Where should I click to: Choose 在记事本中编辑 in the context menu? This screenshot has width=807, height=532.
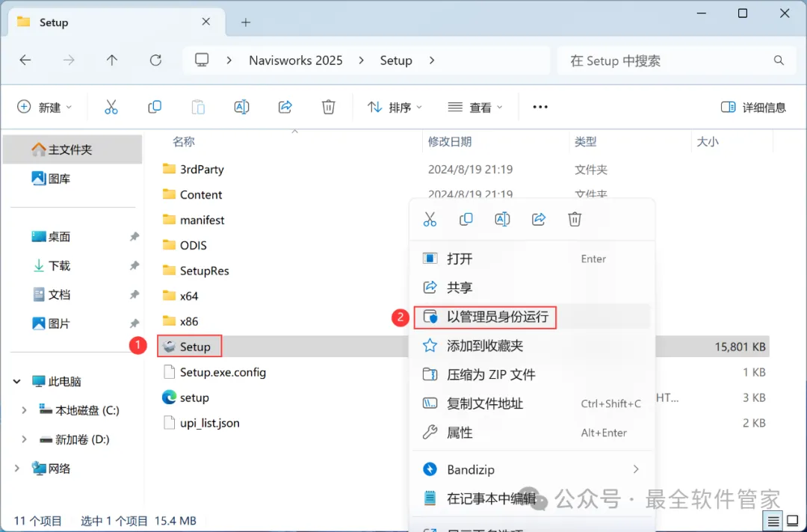[x=532, y=498]
